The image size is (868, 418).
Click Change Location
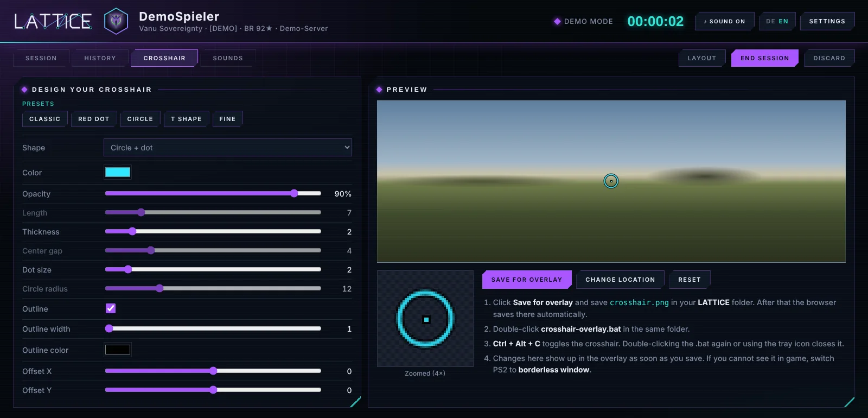(x=620, y=280)
